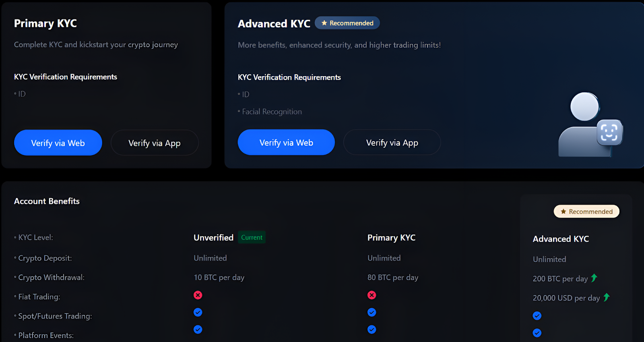Choose Verify via App for Advanced KYC
Screen dimensions: 644x342
(x=392, y=142)
